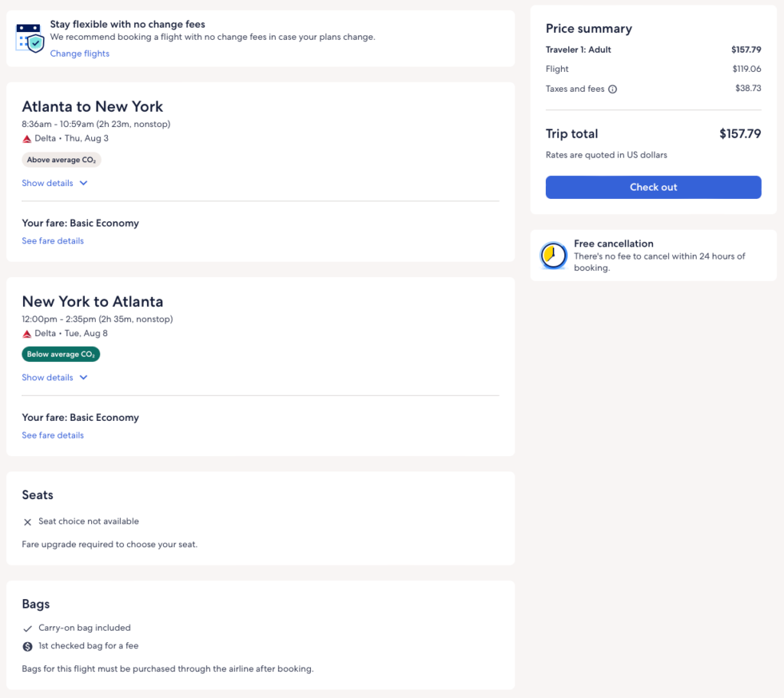Click the Atlanta to New York heading
Image resolution: width=784 pixels, height=698 pixels.
coord(93,106)
